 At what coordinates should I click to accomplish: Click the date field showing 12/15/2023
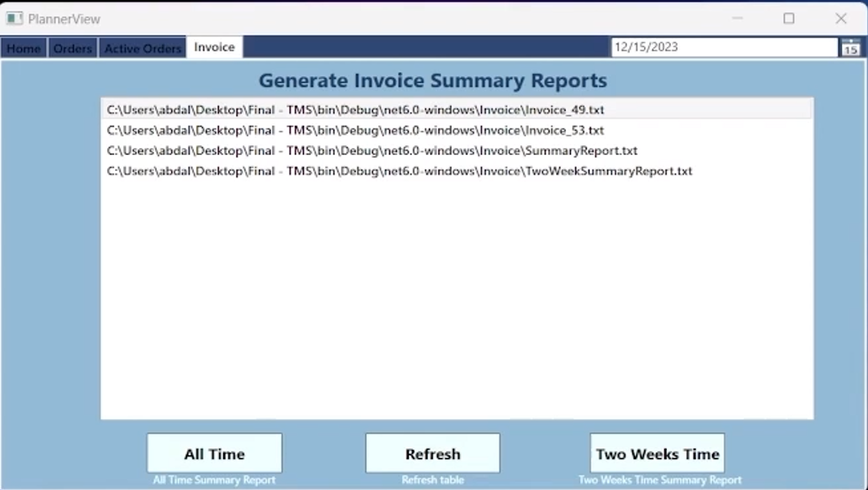[723, 47]
